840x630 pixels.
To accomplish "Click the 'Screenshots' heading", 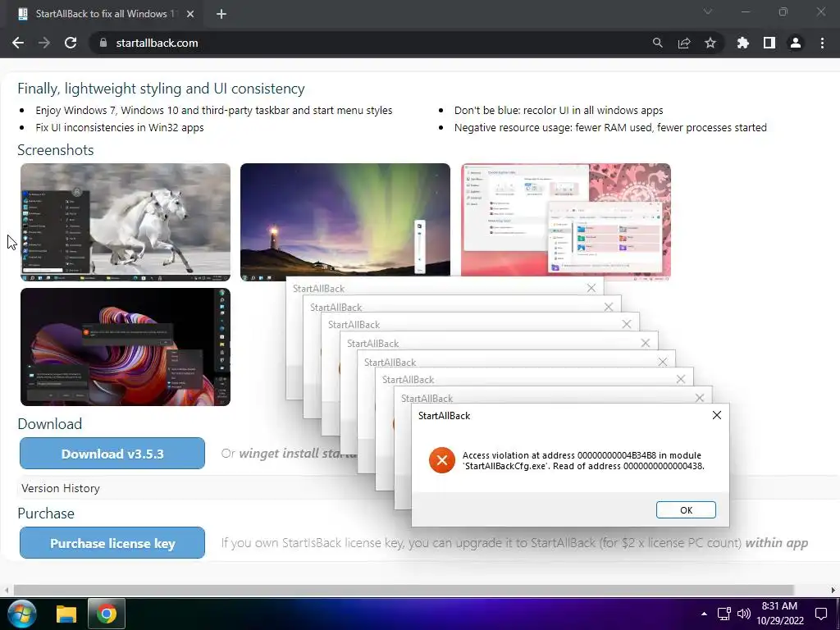I will click(56, 150).
